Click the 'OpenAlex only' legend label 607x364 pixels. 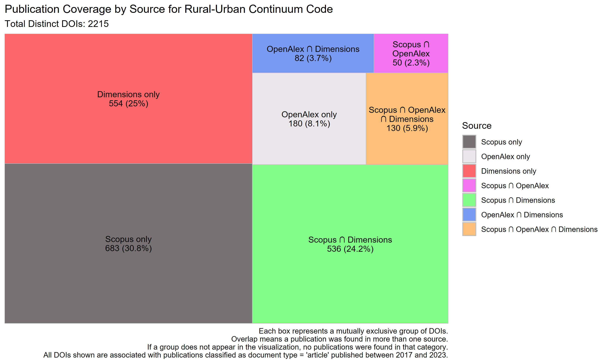click(x=505, y=157)
